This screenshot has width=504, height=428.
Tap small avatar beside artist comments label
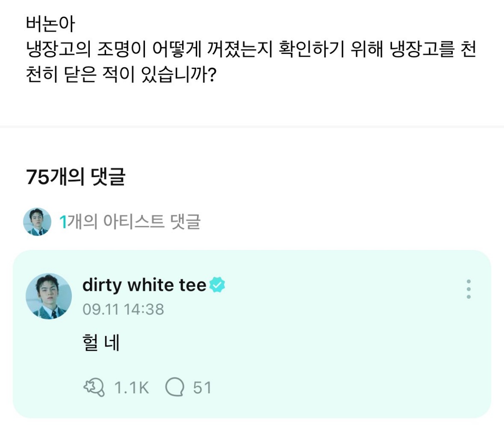click(x=37, y=222)
